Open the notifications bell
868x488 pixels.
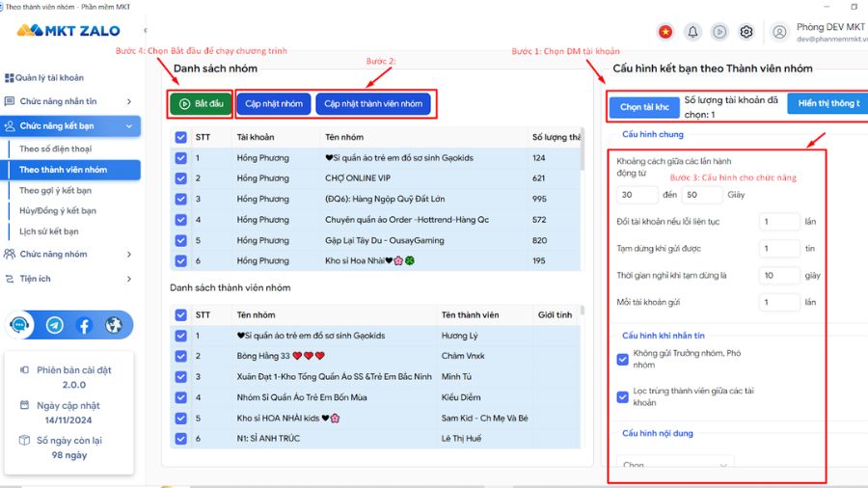pos(692,32)
